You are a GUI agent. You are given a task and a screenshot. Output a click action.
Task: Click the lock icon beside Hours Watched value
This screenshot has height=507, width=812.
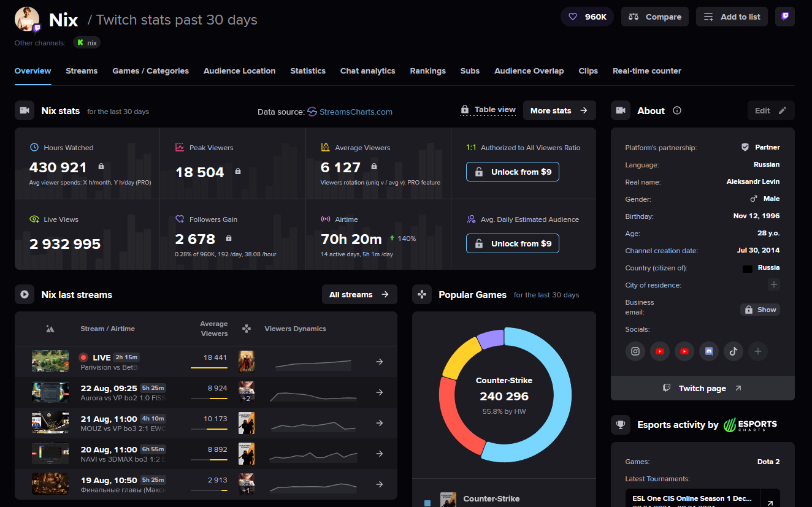coord(101,167)
